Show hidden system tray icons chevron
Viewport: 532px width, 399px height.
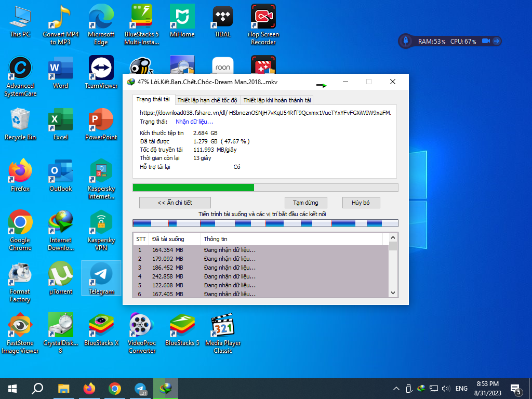coord(396,389)
